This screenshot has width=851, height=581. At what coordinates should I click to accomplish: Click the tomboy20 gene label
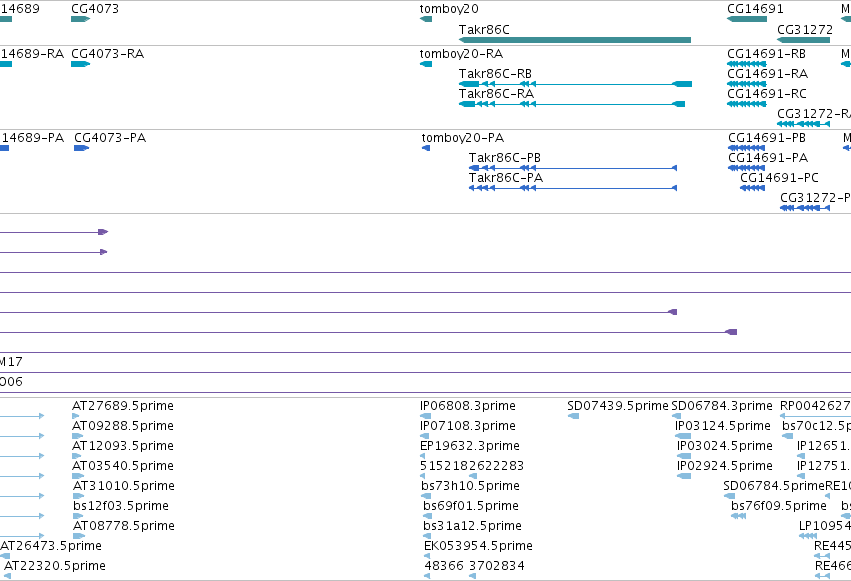point(449,9)
